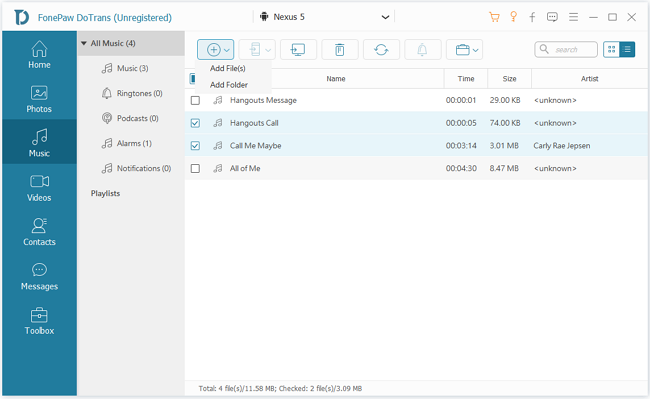Expand the export-to-device dropdown arrow
650x399 pixels.
tap(268, 51)
